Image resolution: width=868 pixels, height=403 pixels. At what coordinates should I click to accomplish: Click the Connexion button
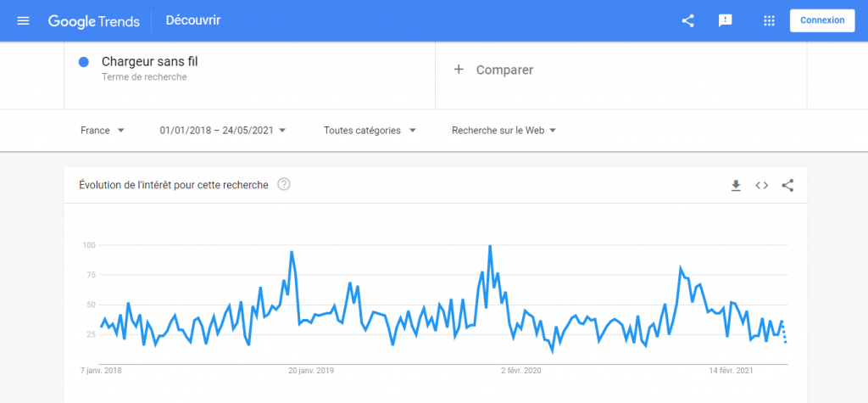point(821,20)
